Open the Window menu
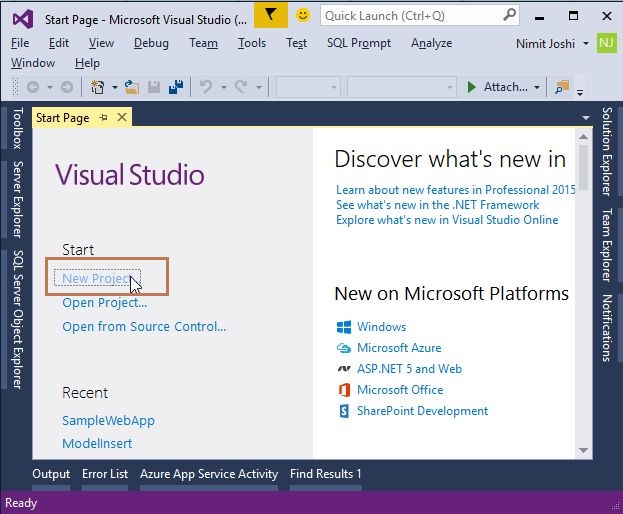The height and width of the screenshot is (514, 623). (33, 63)
